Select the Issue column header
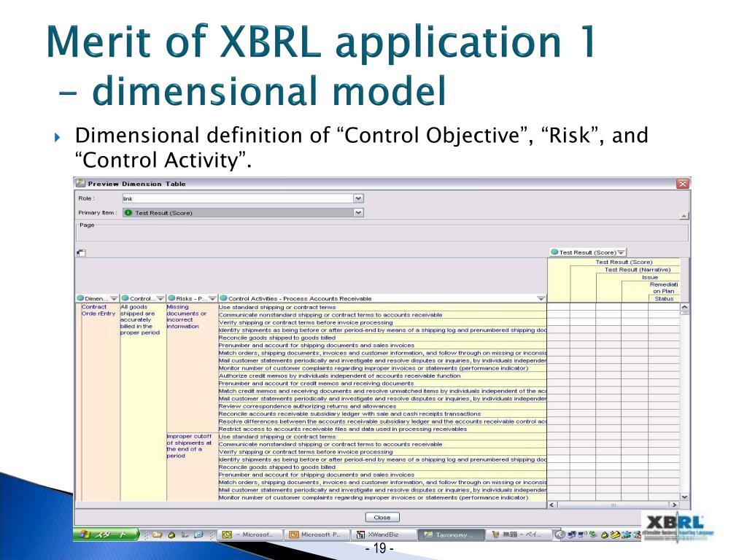This screenshot has height=560, width=747. coord(649,277)
